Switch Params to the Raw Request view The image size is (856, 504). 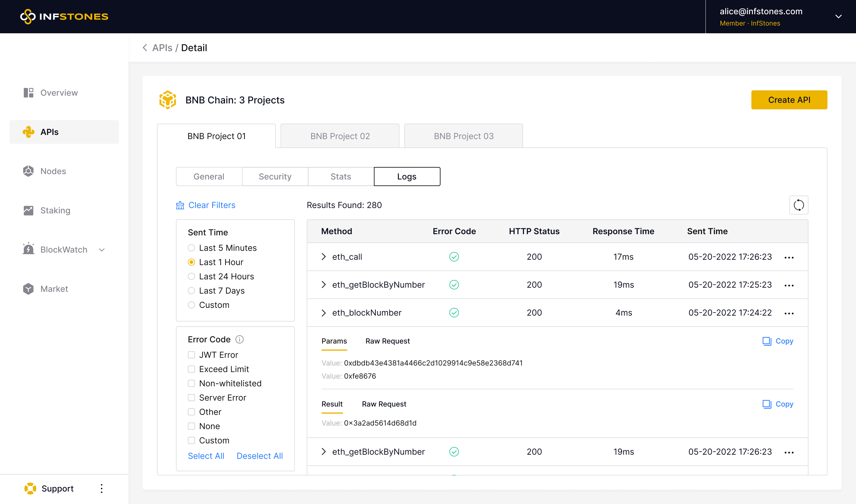387,341
